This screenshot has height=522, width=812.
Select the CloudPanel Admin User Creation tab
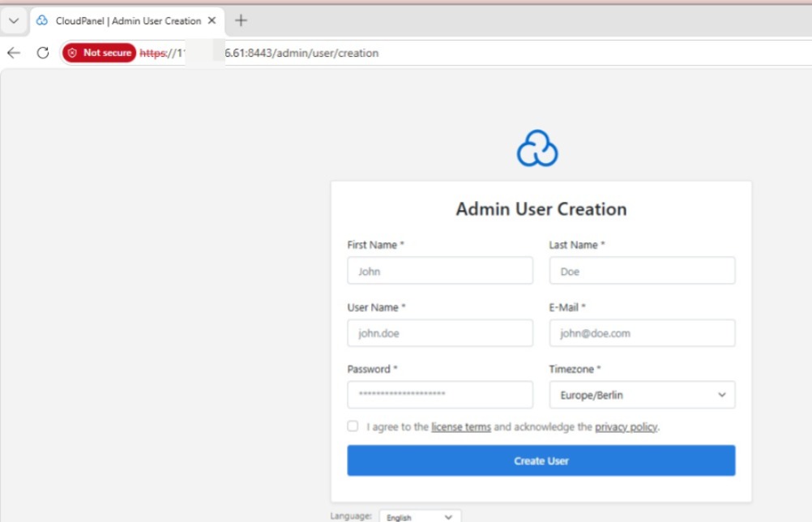(x=127, y=20)
